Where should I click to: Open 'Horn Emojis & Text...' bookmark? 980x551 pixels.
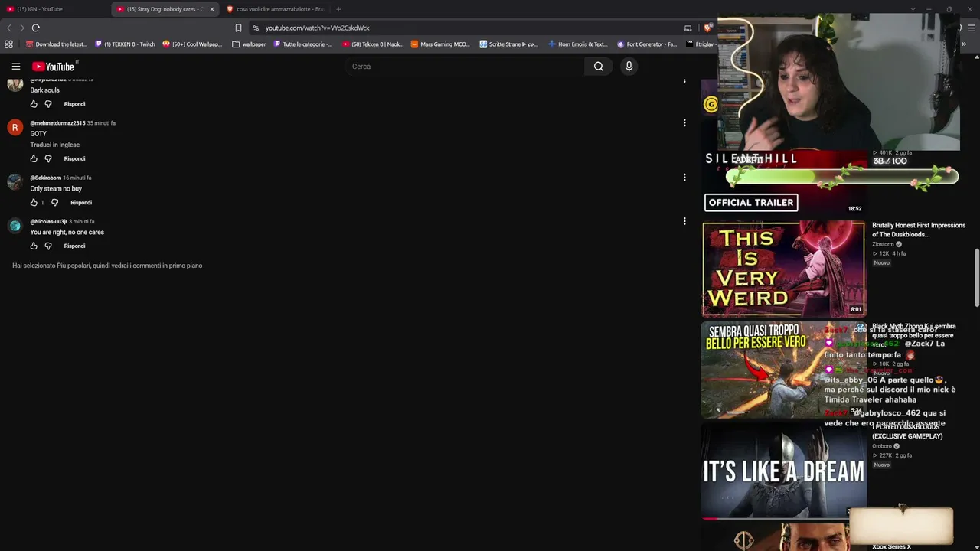(x=578, y=44)
